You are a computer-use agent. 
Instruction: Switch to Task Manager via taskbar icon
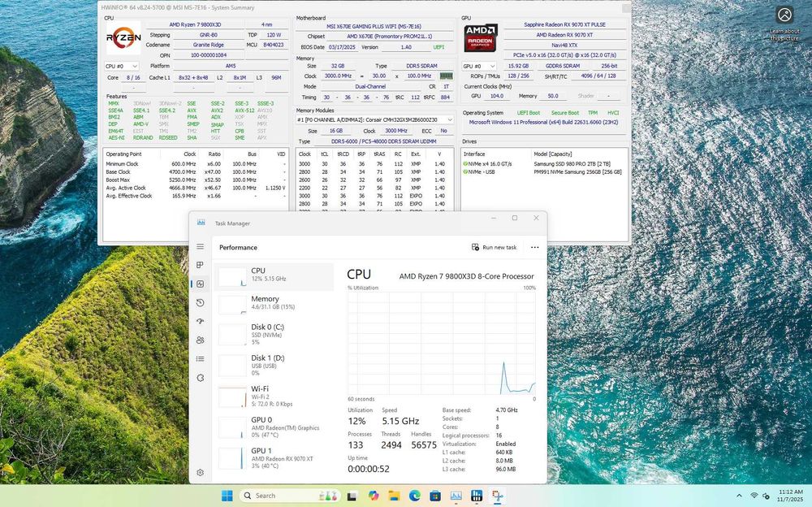[456, 496]
